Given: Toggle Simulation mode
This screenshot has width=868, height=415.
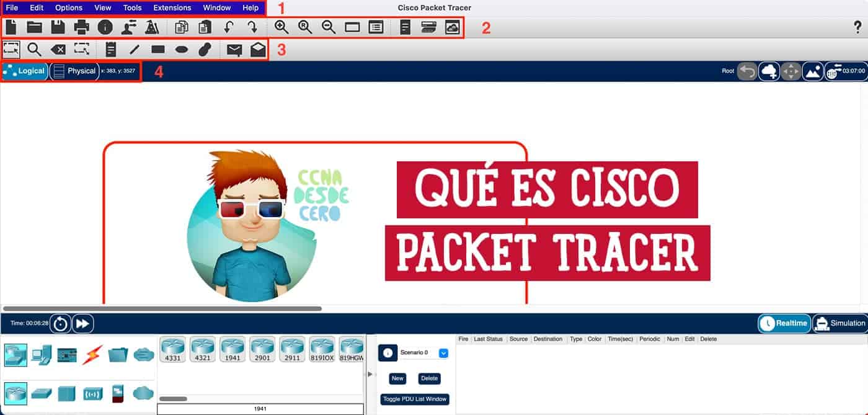Looking at the screenshot, I should click(x=840, y=323).
